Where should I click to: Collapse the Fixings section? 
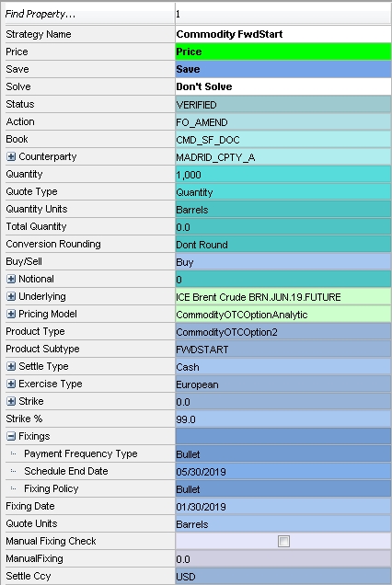click(11, 436)
